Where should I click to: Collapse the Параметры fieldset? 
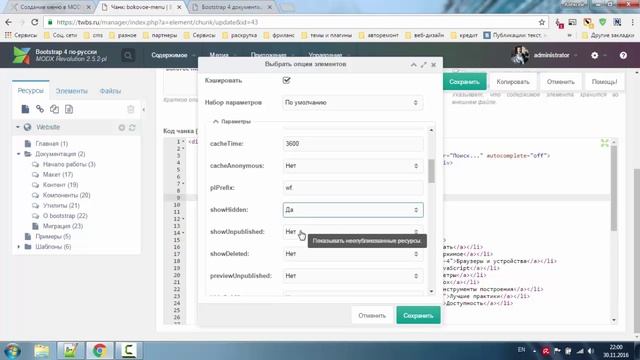coord(216,122)
